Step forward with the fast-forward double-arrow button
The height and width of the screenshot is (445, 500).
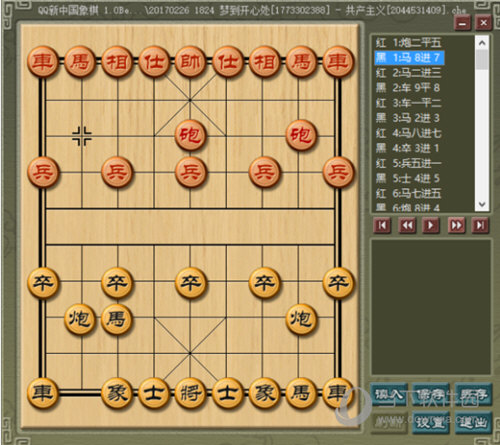pos(456,226)
